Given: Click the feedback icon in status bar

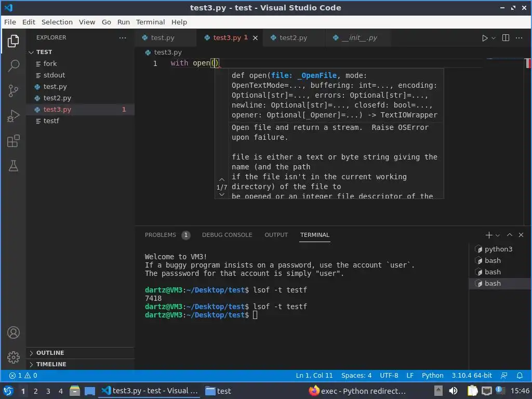Looking at the screenshot, I should tap(504, 376).
